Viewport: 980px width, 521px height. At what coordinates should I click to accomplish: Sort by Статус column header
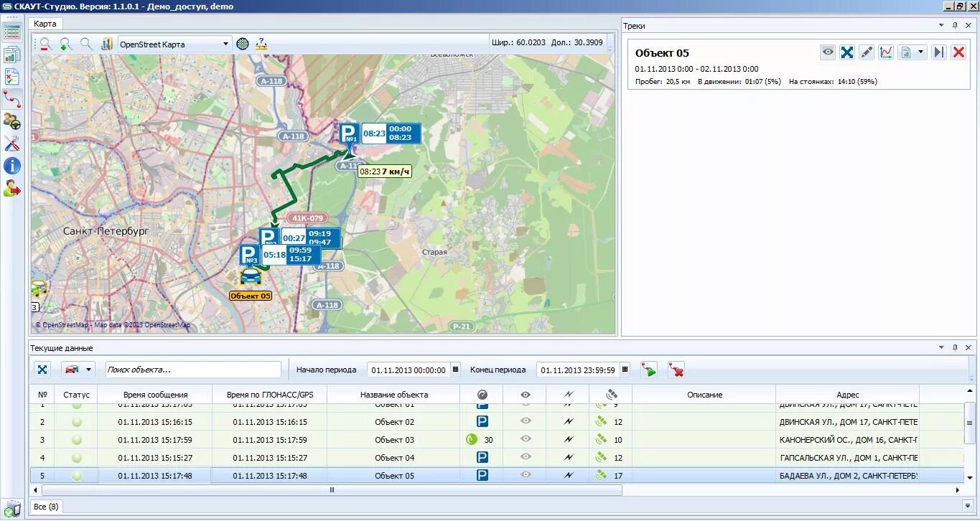click(76, 394)
